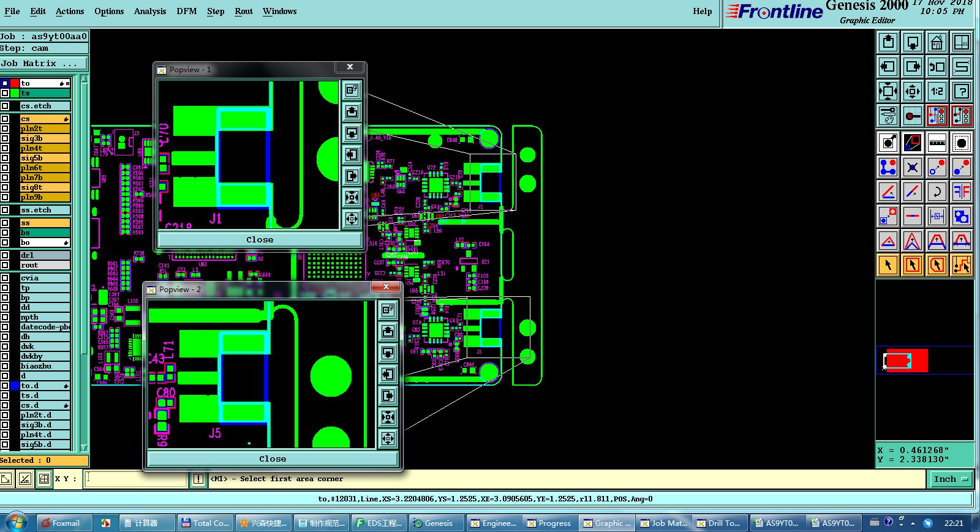This screenshot has height=532, width=980.
Task: Toggle the checkbox for layer rout
Action: (x=5, y=265)
